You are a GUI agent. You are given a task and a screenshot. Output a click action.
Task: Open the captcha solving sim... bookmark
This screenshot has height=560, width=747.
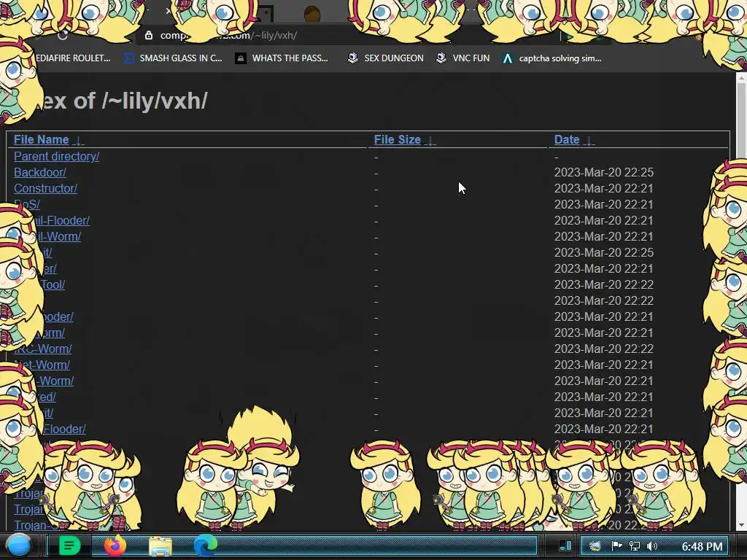(551, 58)
